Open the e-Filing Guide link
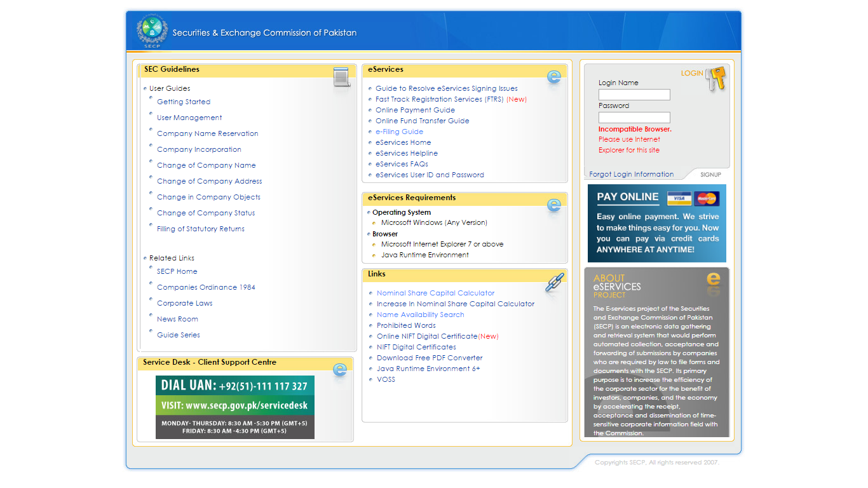 (399, 132)
